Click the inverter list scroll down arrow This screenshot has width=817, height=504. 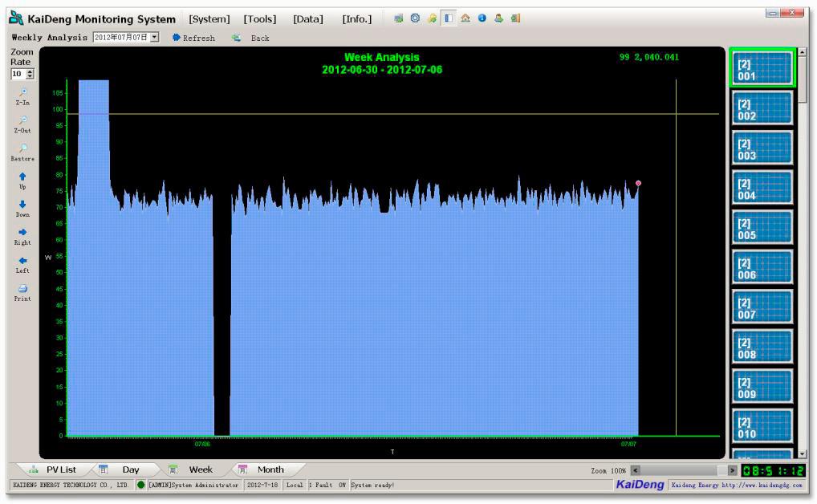[803, 454]
